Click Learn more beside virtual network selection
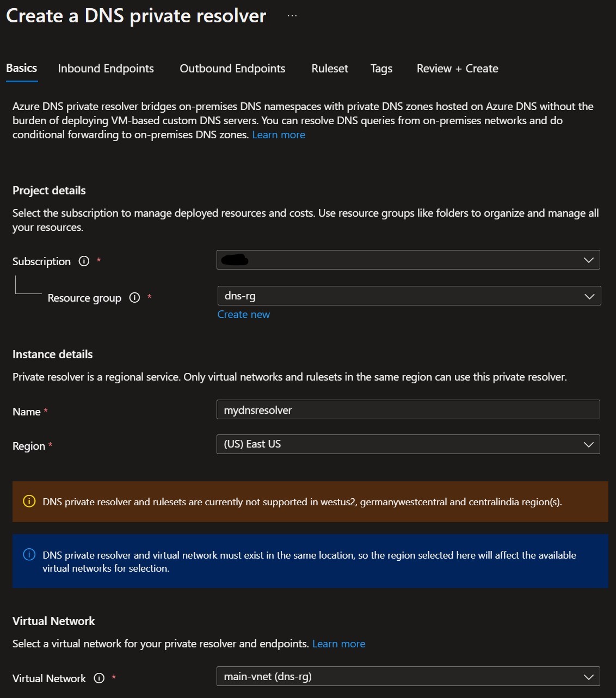Image resolution: width=616 pixels, height=698 pixels. (x=338, y=643)
